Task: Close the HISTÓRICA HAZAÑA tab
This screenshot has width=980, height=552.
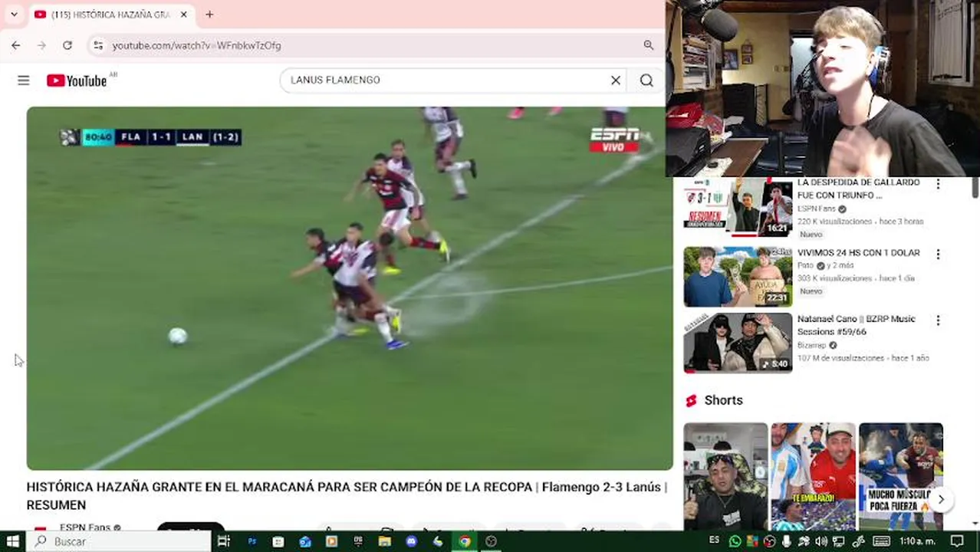Action: (x=183, y=14)
